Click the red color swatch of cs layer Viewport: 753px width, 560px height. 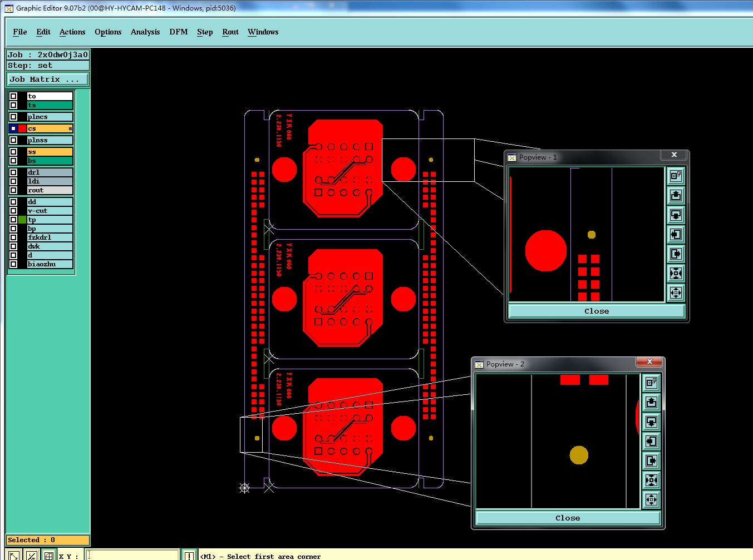(22, 128)
